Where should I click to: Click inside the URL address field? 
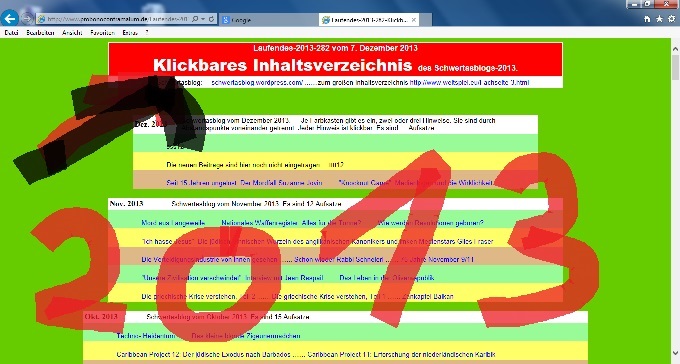click(117, 19)
